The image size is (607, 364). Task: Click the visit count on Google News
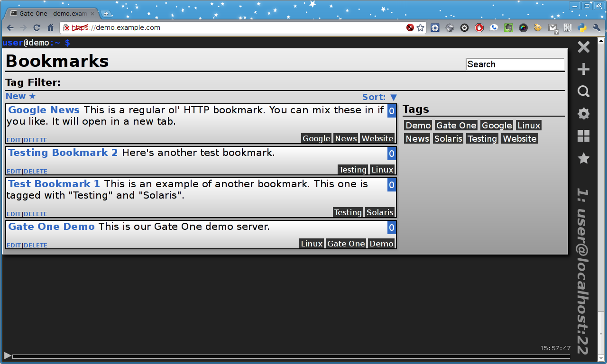click(392, 111)
